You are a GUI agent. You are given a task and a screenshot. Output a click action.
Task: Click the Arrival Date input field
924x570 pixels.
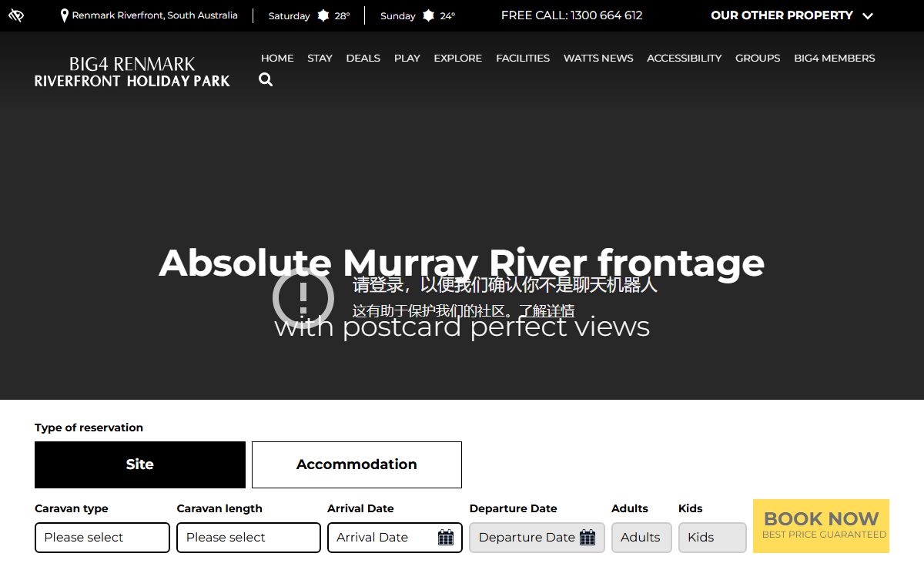coord(395,538)
